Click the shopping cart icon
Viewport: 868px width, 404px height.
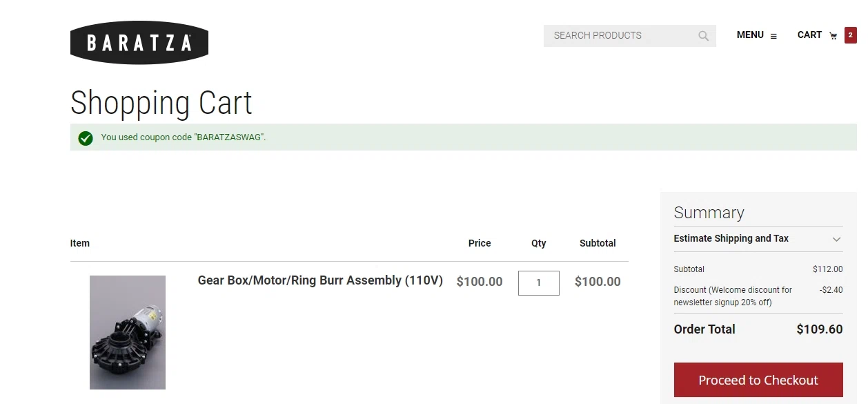pyautogui.click(x=833, y=36)
